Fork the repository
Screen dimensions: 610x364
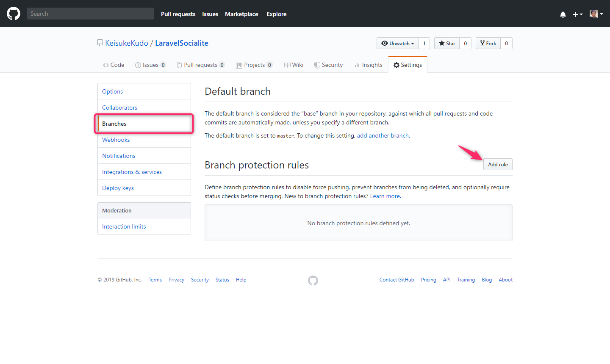tap(488, 43)
